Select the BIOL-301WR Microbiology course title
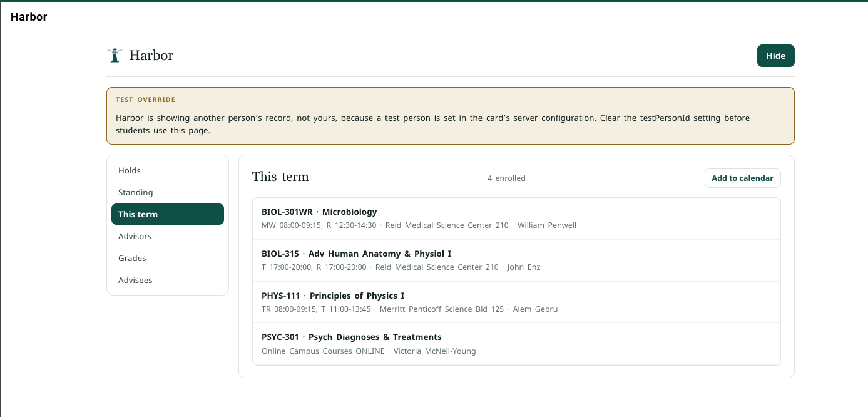The image size is (868, 417). tap(319, 212)
